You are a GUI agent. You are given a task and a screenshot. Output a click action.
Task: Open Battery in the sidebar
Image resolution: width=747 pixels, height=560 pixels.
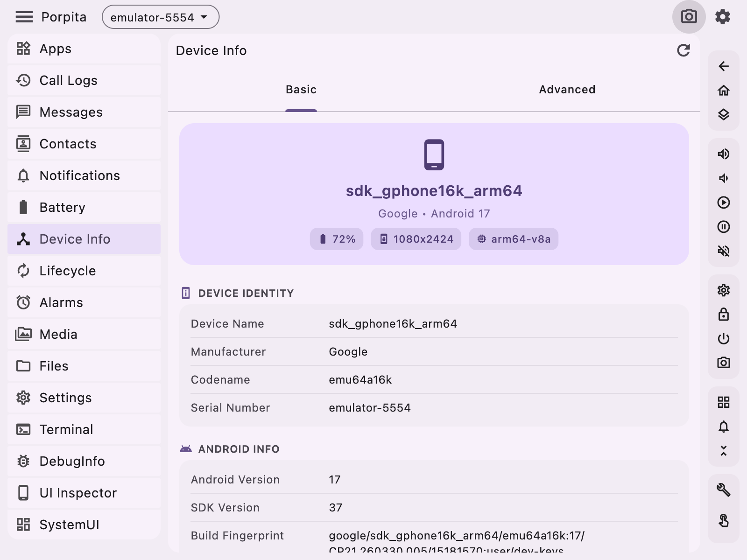(84, 207)
